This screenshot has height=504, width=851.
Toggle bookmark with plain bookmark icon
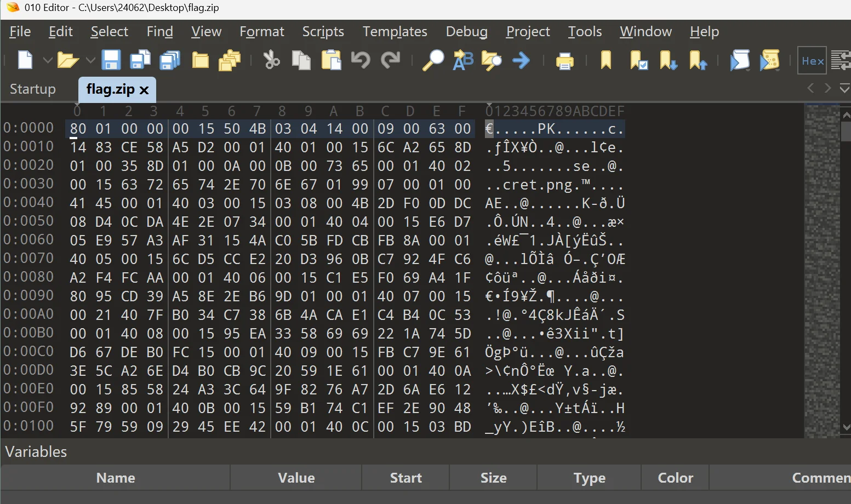606,60
